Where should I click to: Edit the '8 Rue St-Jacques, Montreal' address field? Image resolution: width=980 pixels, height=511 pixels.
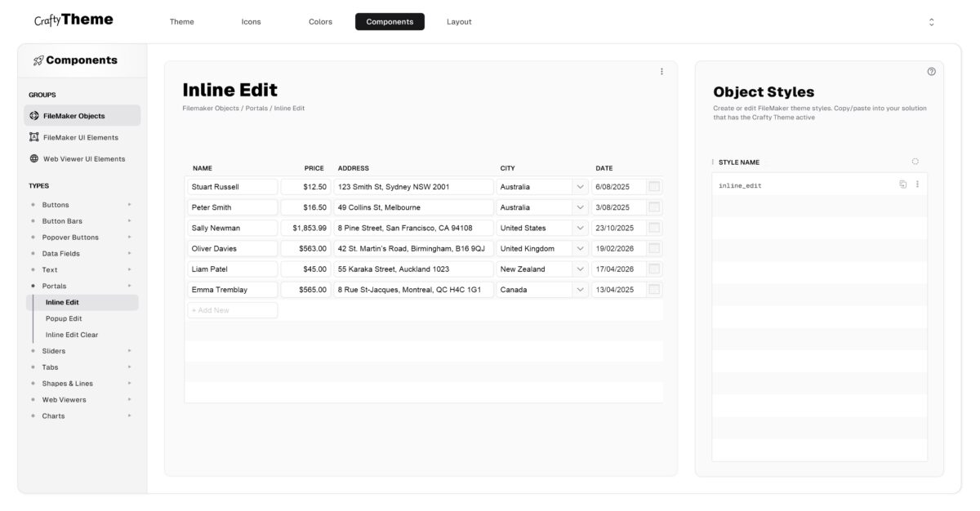(x=413, y=289)
